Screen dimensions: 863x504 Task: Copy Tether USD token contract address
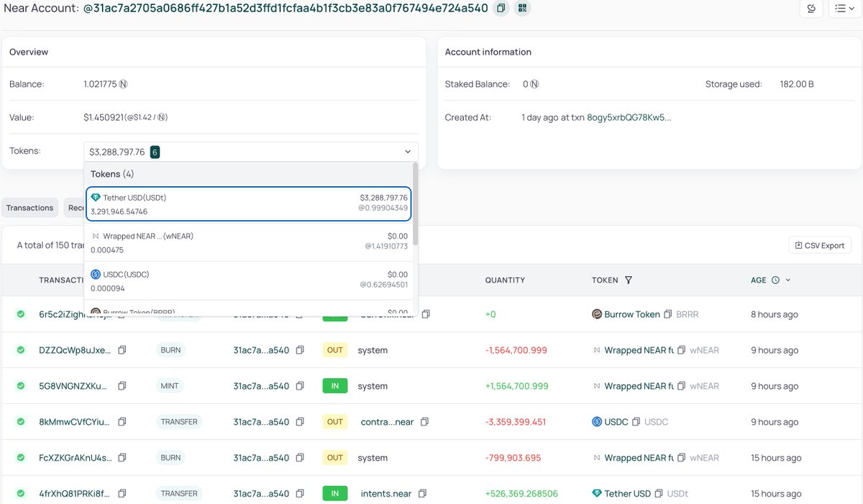(659, 494)
